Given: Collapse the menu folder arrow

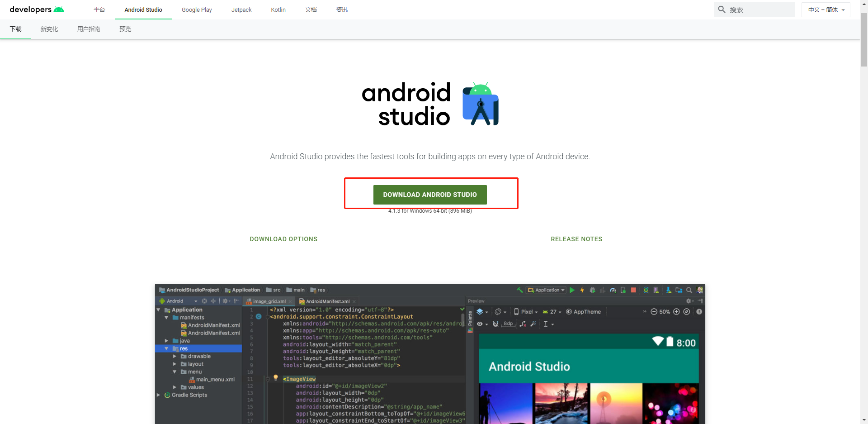Looking at the screenshot, I should pos(175,372).
